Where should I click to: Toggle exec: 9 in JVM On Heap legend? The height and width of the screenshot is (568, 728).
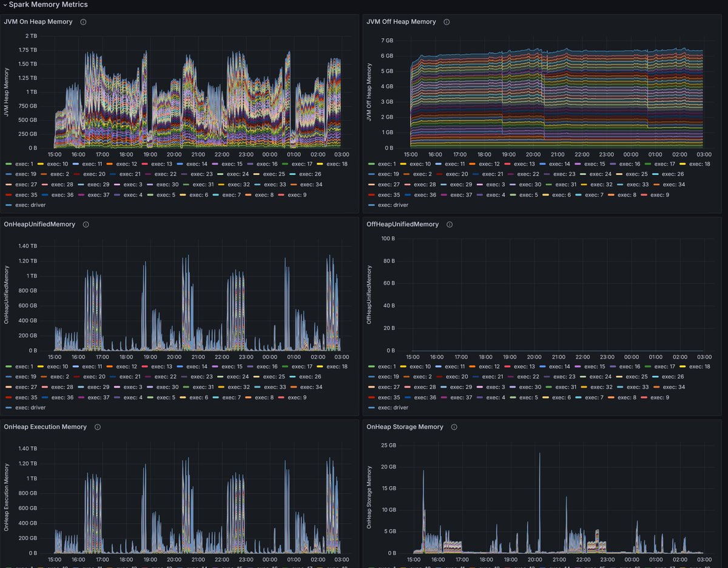(x=297, y=195)
